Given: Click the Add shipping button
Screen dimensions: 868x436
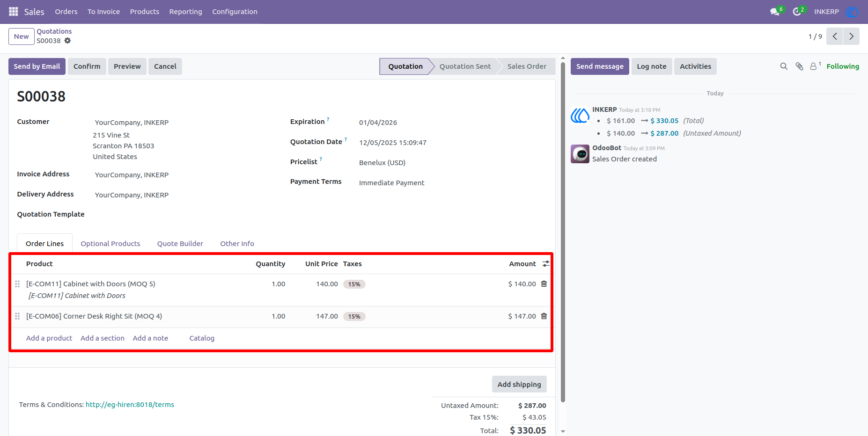Looking at the screenshot, I should [519, 384].
